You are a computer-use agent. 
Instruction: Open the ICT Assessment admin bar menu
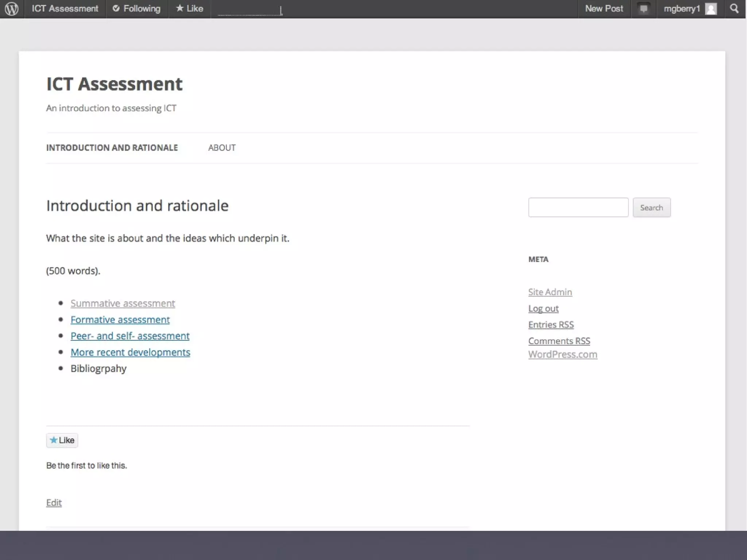click(65, 9)
